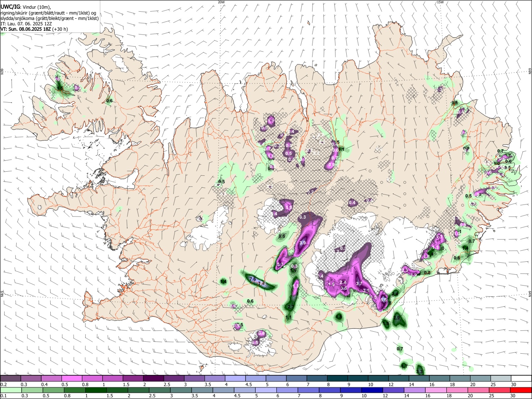Viewport: 532px width, 399px height.
Task: Click the bottom legend row swatch labeled 3
Action: pyautogui.click(x=181, y=390)
